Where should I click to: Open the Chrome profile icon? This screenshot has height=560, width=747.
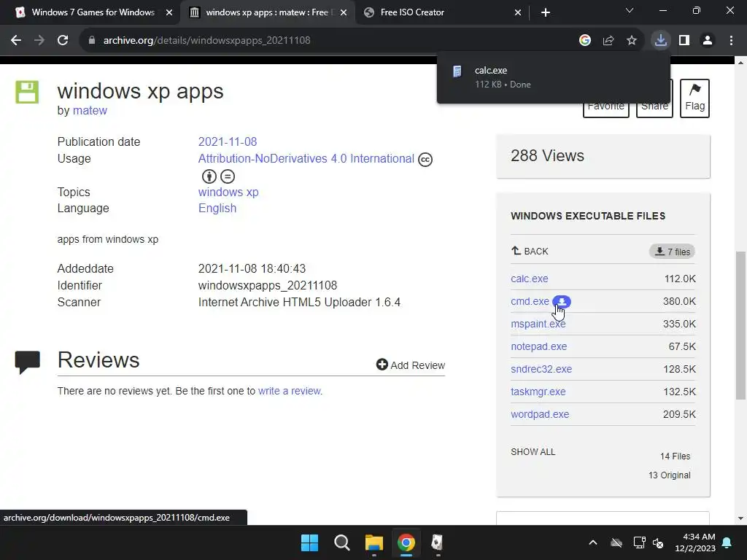[708, 41]
